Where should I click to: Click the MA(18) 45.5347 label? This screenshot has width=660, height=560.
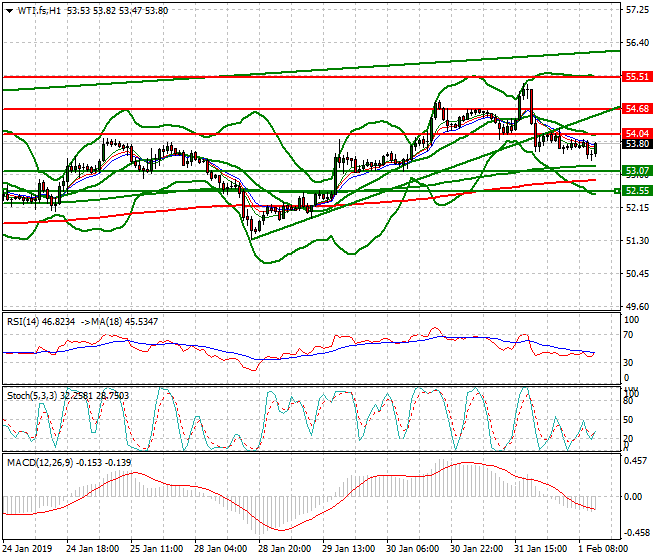(x=125, y=322)
